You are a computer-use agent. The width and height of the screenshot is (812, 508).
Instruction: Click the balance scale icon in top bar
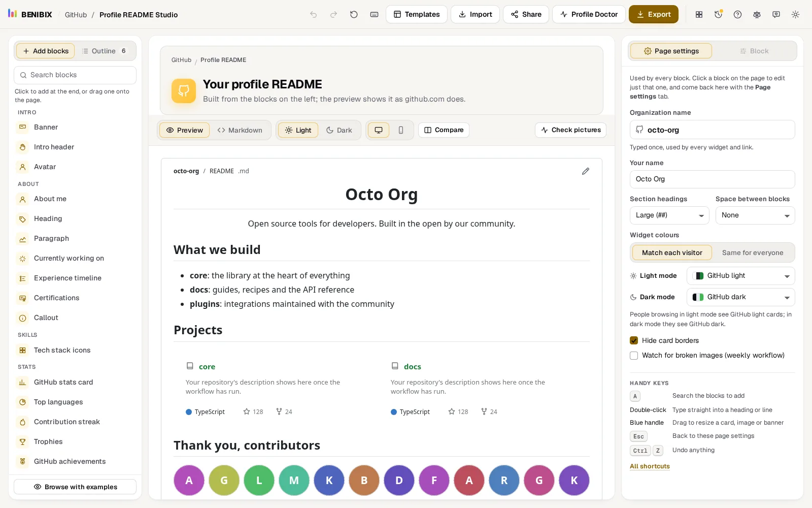tap(757, 15)
